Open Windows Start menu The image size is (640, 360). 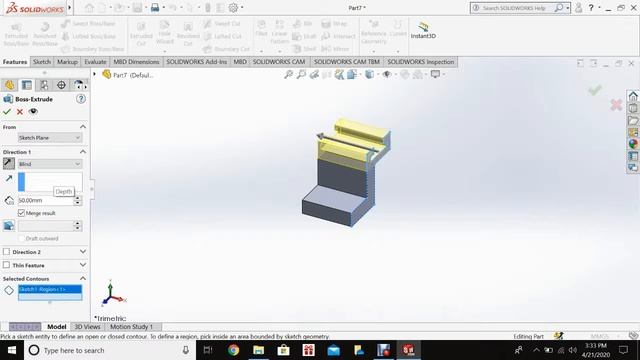coord(11,350)
